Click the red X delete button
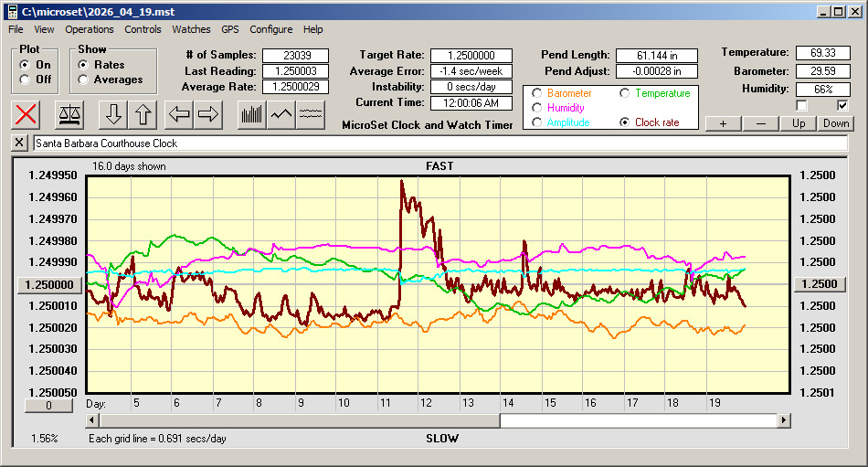This screenshot has width=868, height=467. coord(26,114)
